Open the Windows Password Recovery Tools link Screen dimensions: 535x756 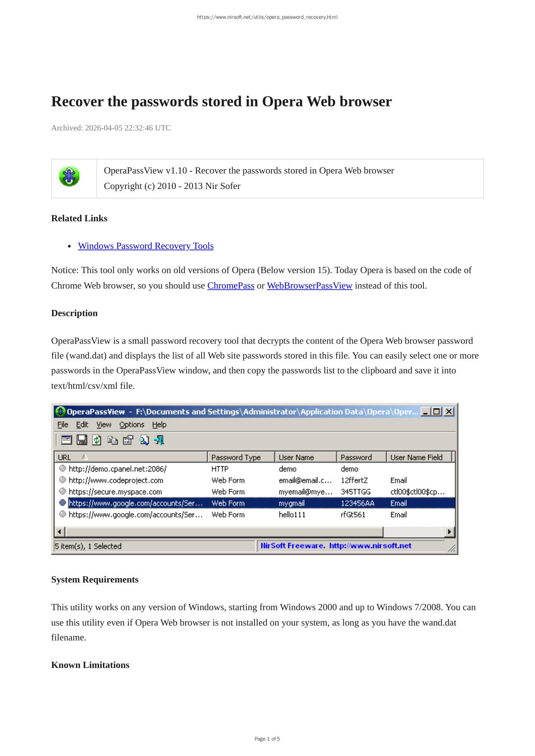(x=146, y=246)
